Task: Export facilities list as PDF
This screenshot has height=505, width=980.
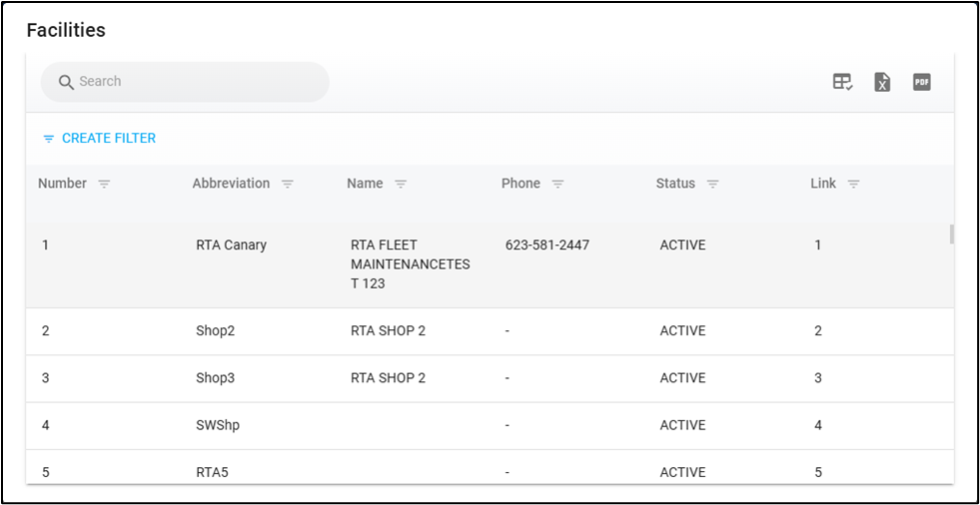Action: [x=921, y=82]
